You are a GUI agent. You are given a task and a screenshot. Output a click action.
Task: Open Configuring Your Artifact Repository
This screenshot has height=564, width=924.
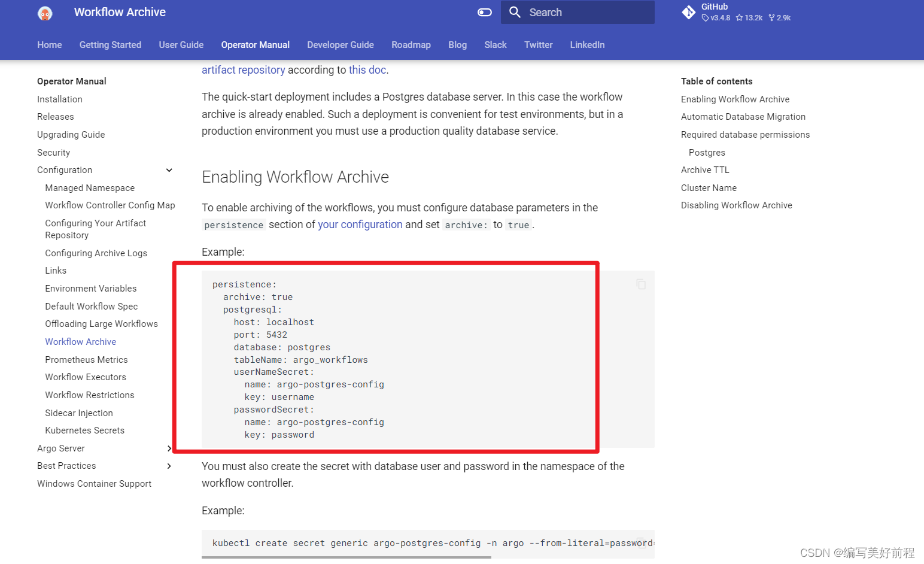96,229
